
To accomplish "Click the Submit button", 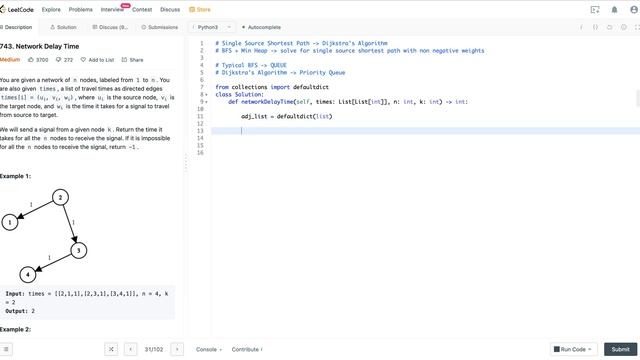I will click(620, 349).
